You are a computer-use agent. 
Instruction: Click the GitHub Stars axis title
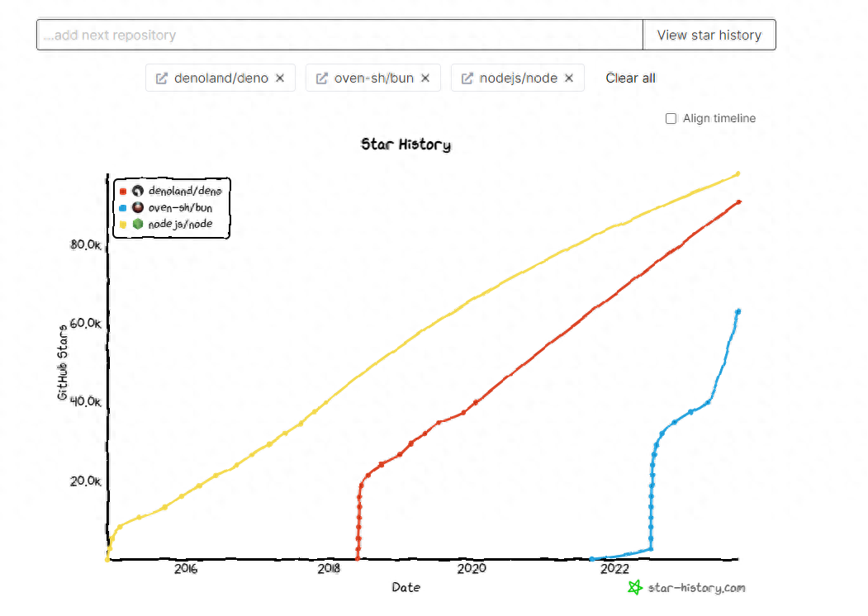(x=63, y=362)
